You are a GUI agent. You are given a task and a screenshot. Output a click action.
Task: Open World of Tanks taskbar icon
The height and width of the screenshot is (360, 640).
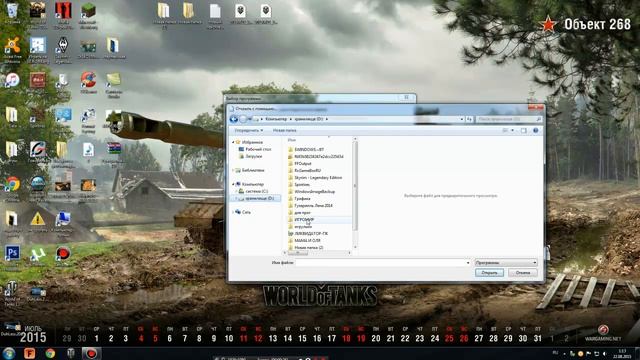(x=71, y=353)
